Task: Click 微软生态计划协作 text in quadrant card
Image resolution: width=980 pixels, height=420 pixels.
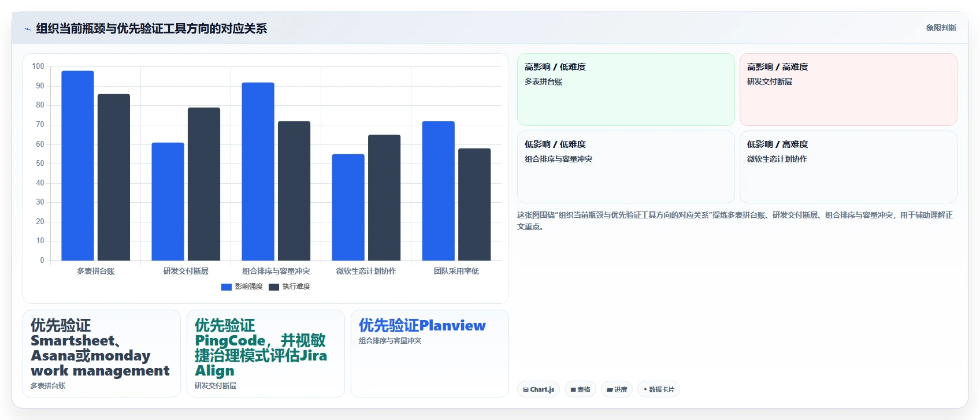Action: (777, 159)
